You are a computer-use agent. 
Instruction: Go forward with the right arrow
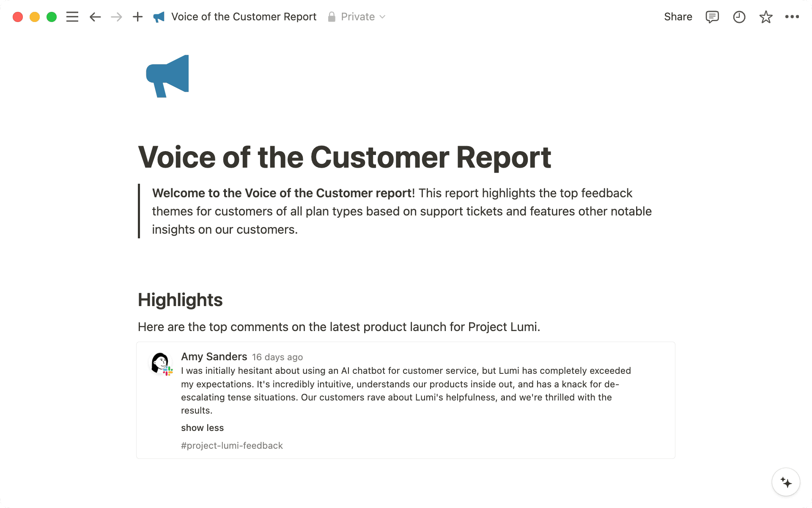coord(116,17)
